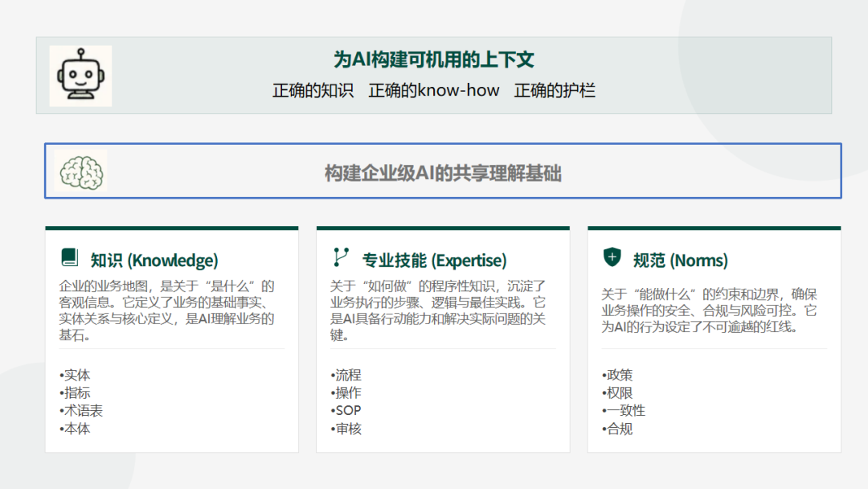This screenshot has height=489, width=868.
Task: Click the Expertise description paragraph starting 关于“如何做”
Action: coord(438,310)
